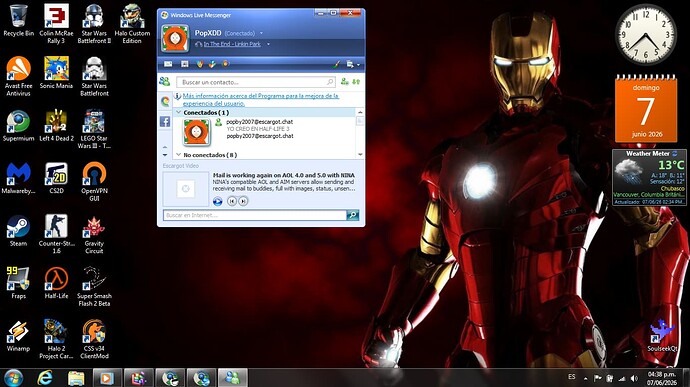
Task: Select the OpenVPN GUI shortcut
Action: pos(94,181)
